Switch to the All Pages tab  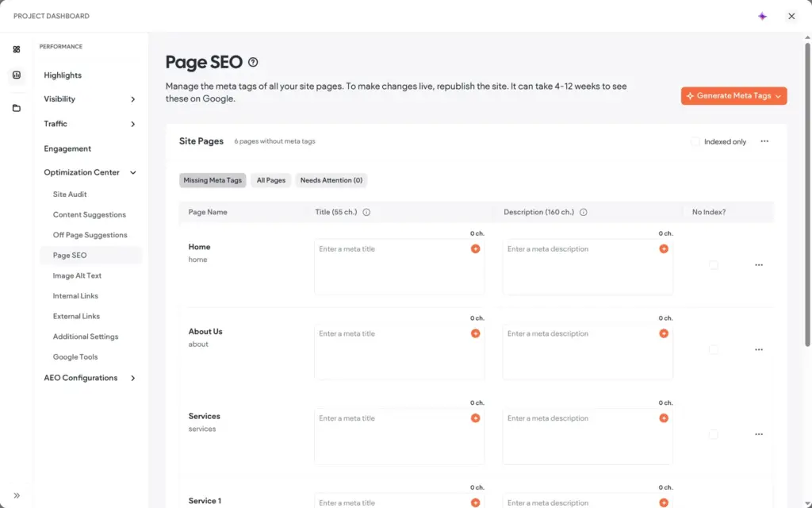(271, 180)
